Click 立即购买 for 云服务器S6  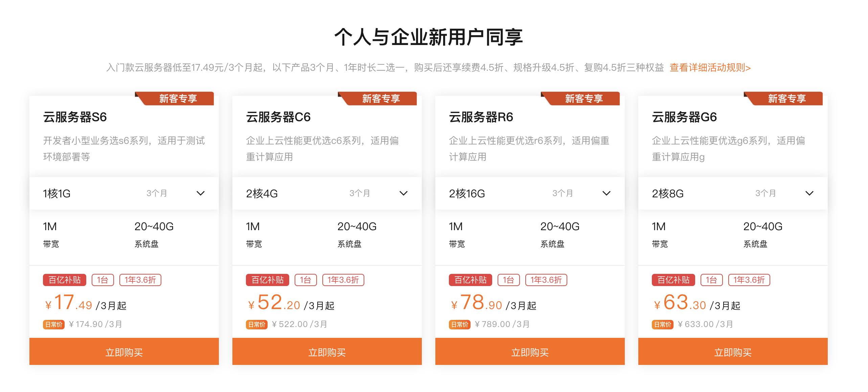pos(124,352)
